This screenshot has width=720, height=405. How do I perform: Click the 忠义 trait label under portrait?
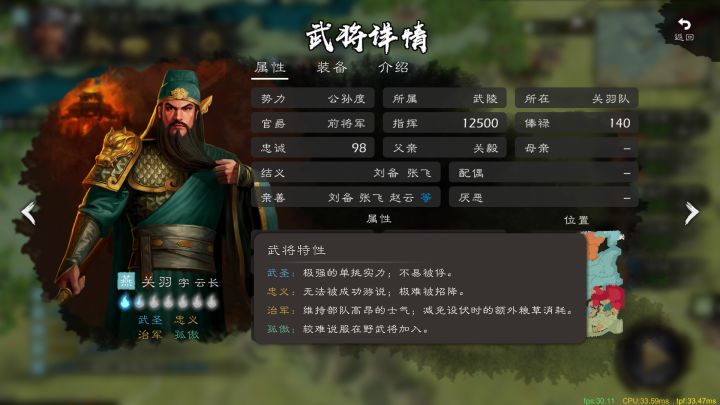click(x=186, y=320)
